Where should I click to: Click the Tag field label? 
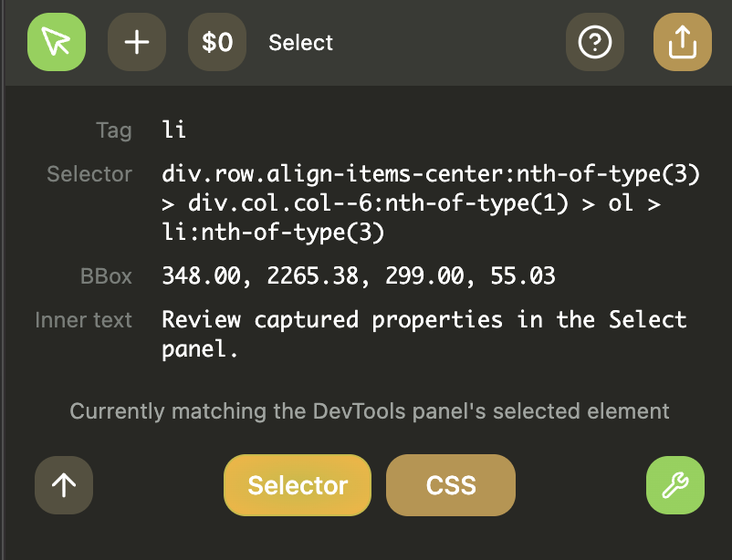click(x=113, y=130)
